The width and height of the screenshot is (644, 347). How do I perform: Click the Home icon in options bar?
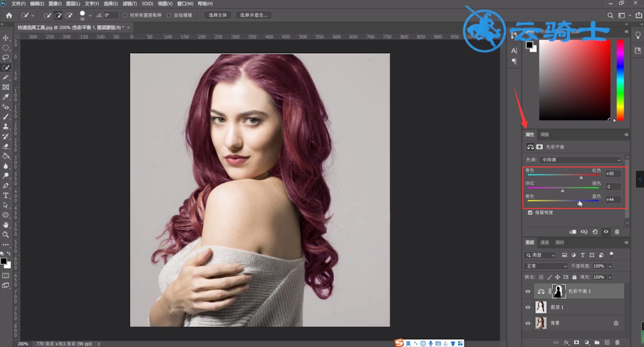(x=9, y=15)
